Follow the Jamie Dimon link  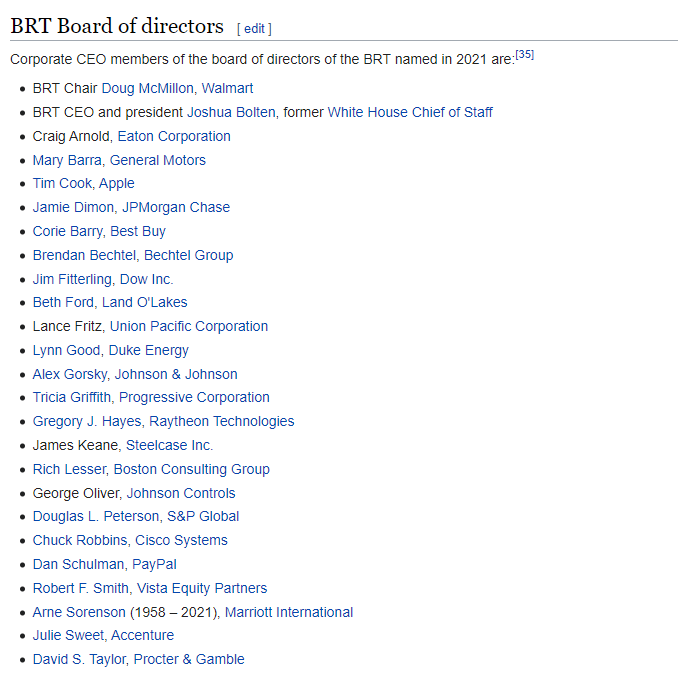point(73,207)
